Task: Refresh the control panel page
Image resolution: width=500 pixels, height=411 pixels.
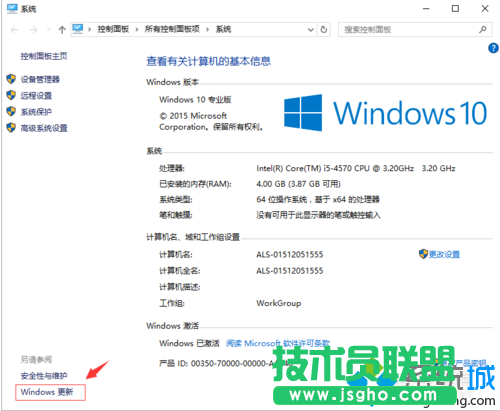Action: click(323, 30)
